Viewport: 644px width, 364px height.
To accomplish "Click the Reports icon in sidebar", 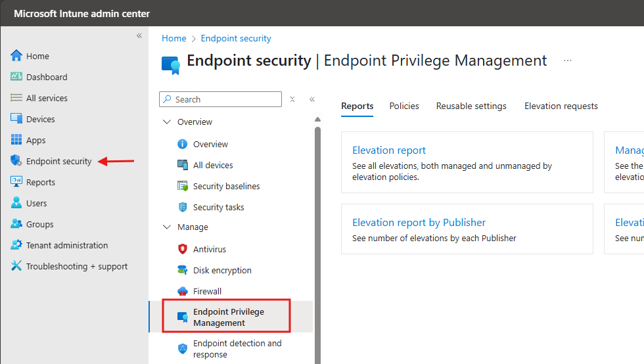I will pos(16,181).
